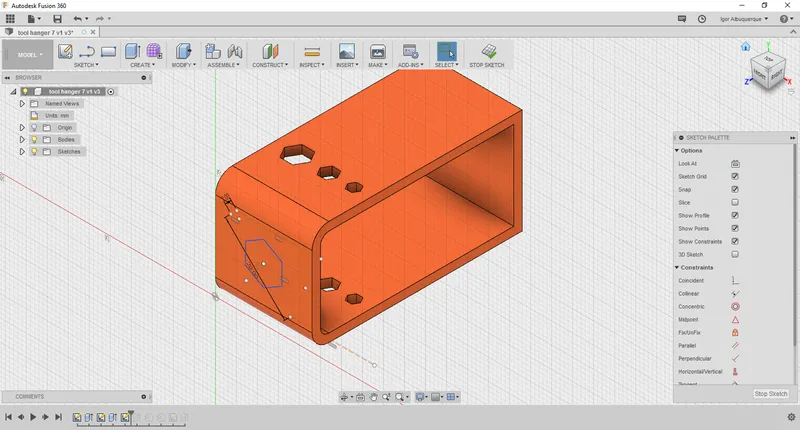The width and height of the screenshot is (800, 430).
Task: Click the Look At navigation bar icon
Action: point(360,397)
